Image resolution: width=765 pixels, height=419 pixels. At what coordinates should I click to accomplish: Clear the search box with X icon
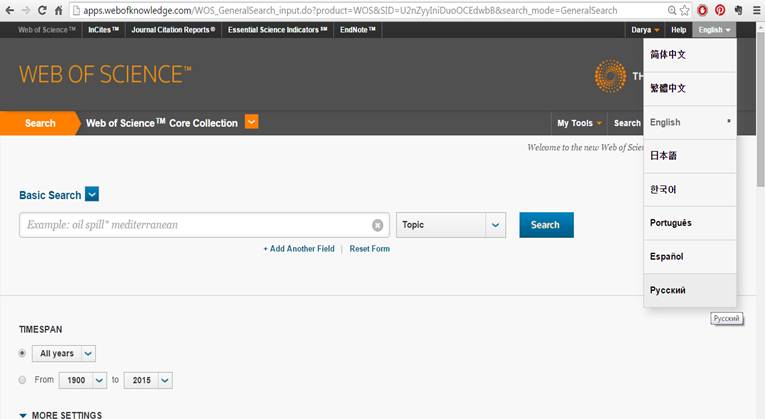point(377,225)
